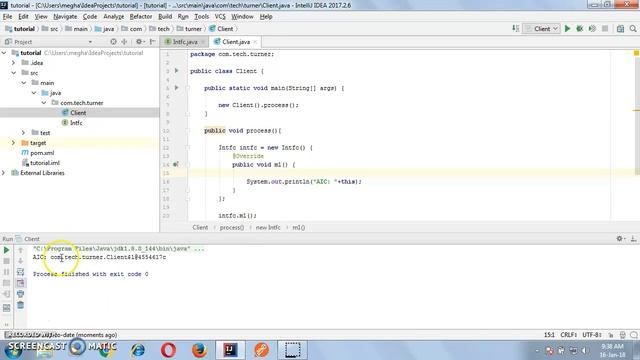Click exit icon in Run panel sidebar
Image resolution: width=640 pixels, height=360 pixels.
pos(7,294)
